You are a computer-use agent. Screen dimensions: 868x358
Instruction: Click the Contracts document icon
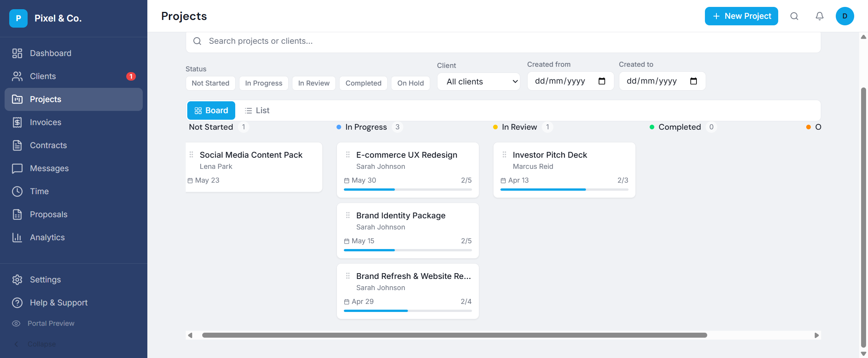point(17,145)
